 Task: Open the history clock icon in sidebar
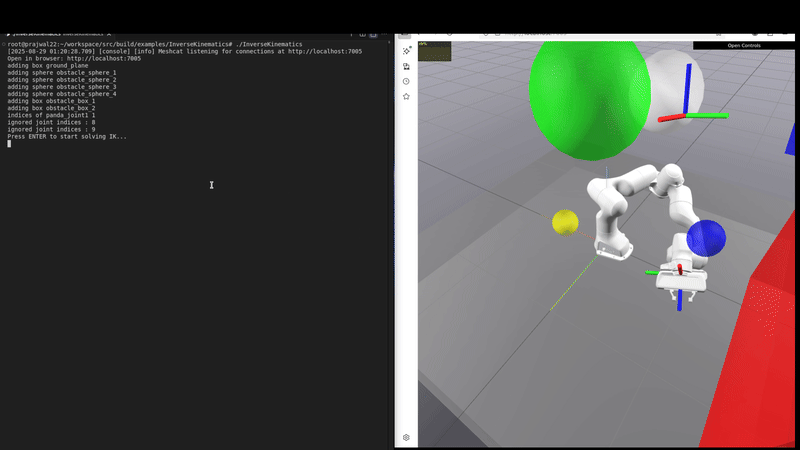406,81
